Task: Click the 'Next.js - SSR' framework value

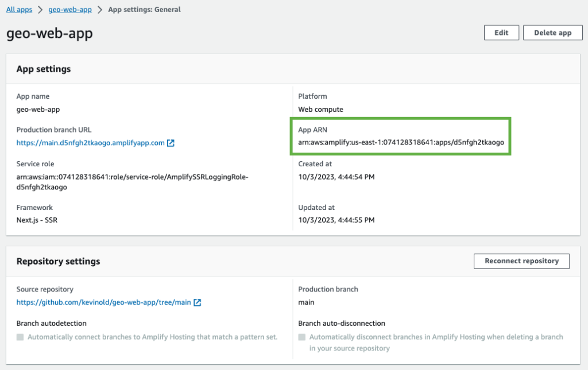Action: click(37, 220)
